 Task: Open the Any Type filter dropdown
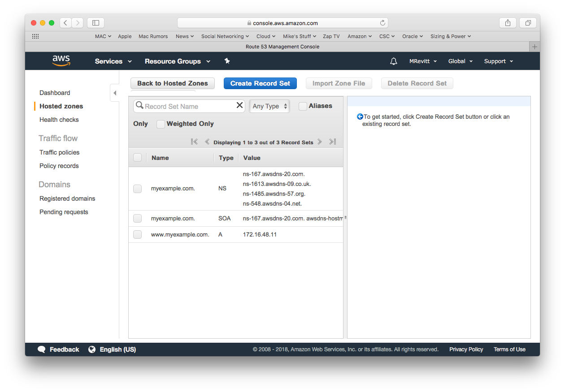[269, 106]
